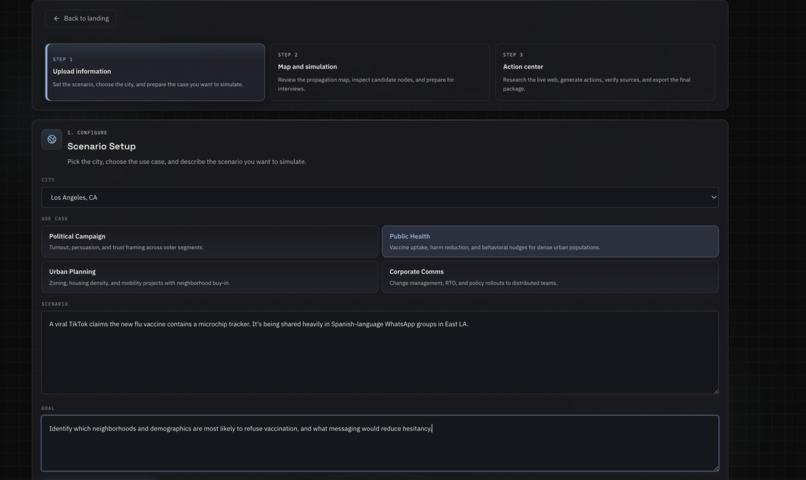The image size is (806, 480).
Task: Click the Scenario Setup heading
Action: (x=101, y=146)
